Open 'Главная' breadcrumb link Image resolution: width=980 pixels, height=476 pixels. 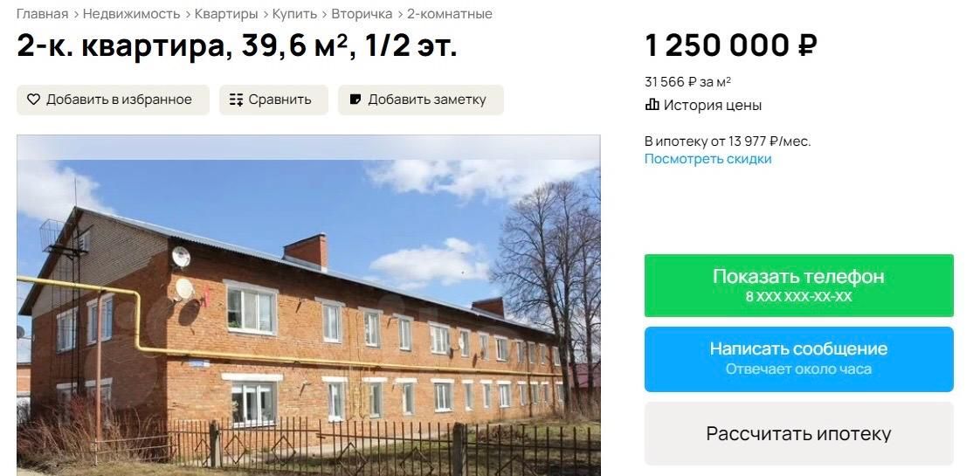point(42,14)
